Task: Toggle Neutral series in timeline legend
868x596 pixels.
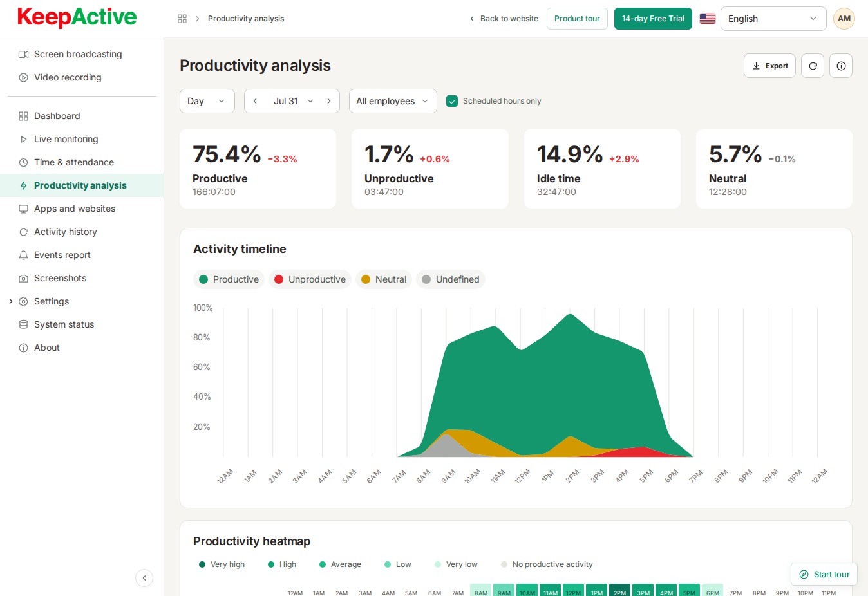Action: tap(384, 279)
